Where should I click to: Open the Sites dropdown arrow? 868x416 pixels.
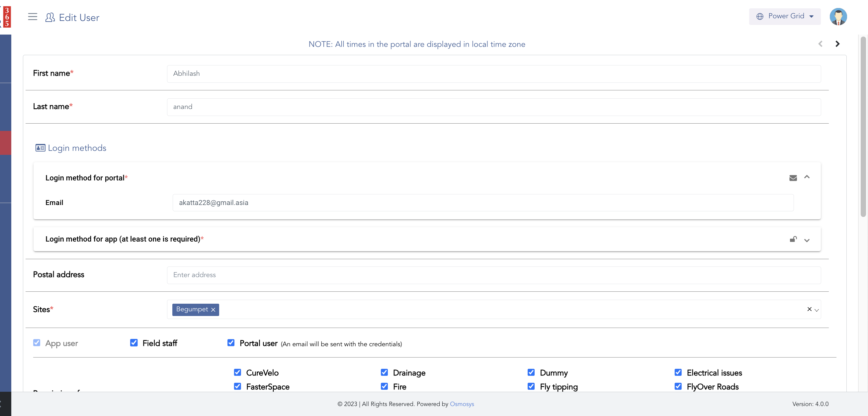point(817,310)
